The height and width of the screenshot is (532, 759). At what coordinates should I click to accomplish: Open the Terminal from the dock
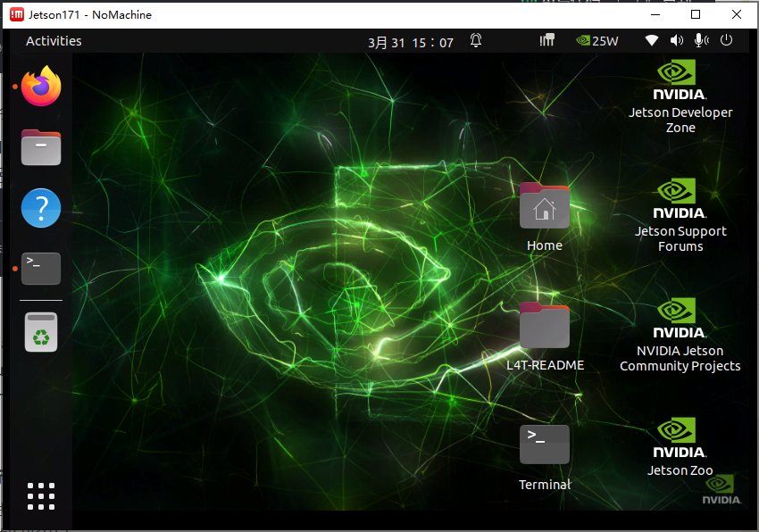41,269
